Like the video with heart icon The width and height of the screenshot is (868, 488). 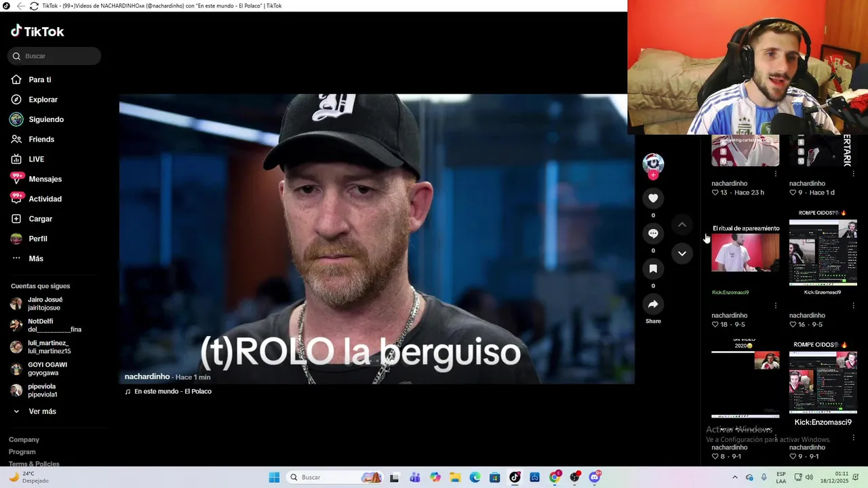[x=653, y=198]
